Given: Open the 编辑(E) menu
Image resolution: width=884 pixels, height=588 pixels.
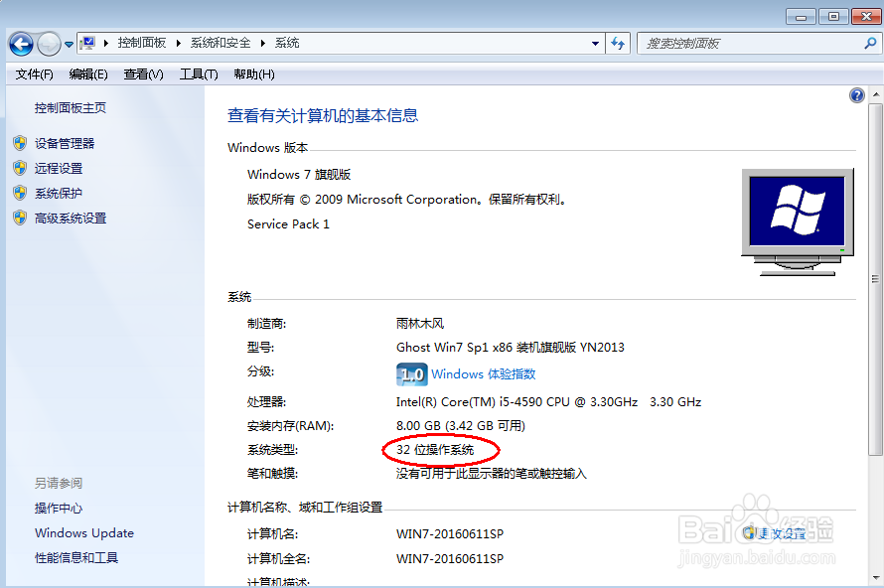Looking at the screenshot, I should tap(88, 74).
